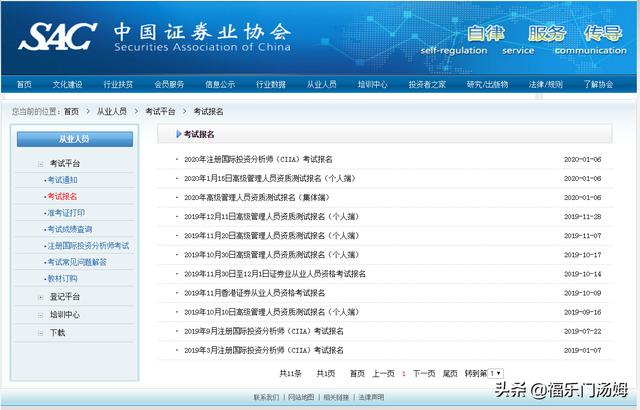The width and height of the screenshot is (640, 410).
Task: Open the 投资者之家 menu item
Action: point(427,84)
